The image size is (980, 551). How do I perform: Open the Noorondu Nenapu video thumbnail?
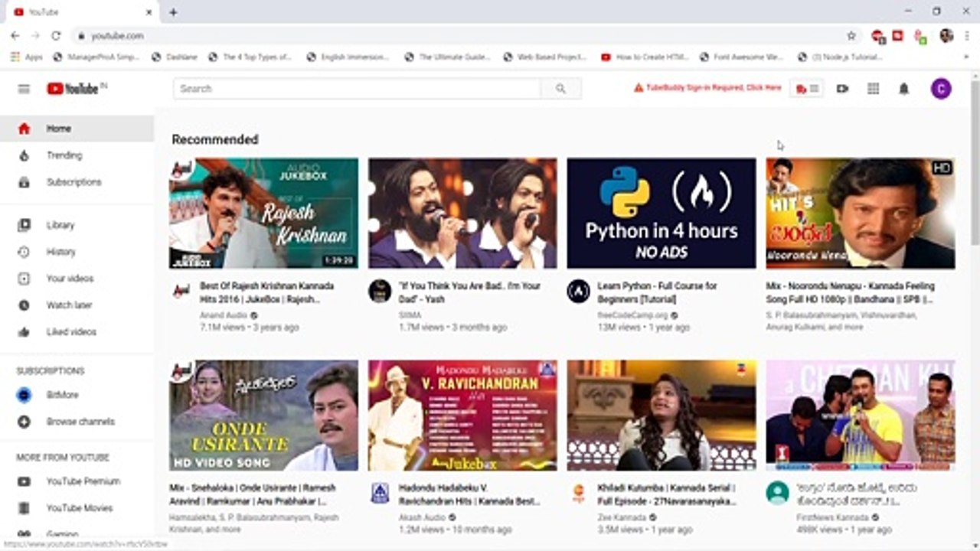pyautogui.click(x=861, y=213)
